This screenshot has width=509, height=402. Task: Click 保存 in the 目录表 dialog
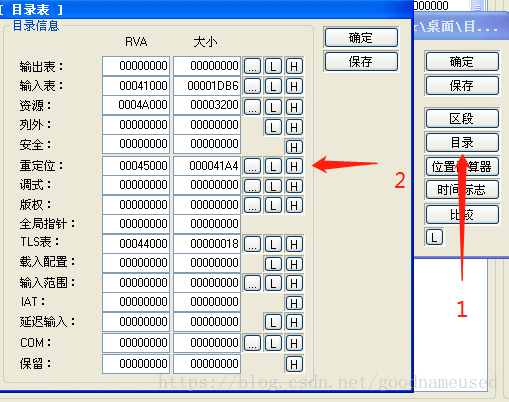tap(361, 61)
